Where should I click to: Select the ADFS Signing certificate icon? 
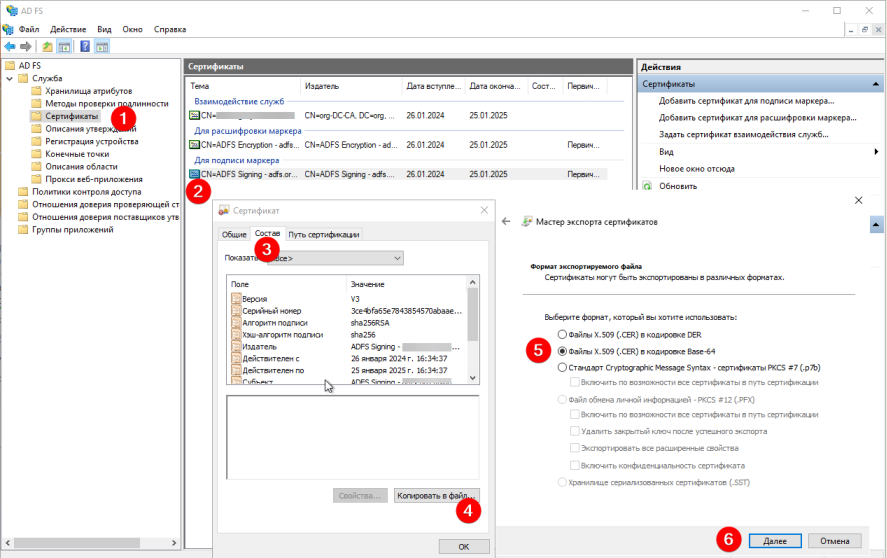(194, 174)
